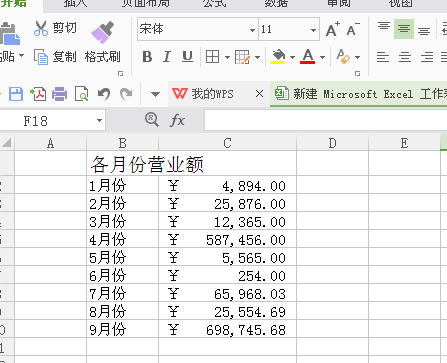Open the 审阅 (Review) ribbon tab
Viewport: 447px width, 363px height.
click(x=339, y=3)
